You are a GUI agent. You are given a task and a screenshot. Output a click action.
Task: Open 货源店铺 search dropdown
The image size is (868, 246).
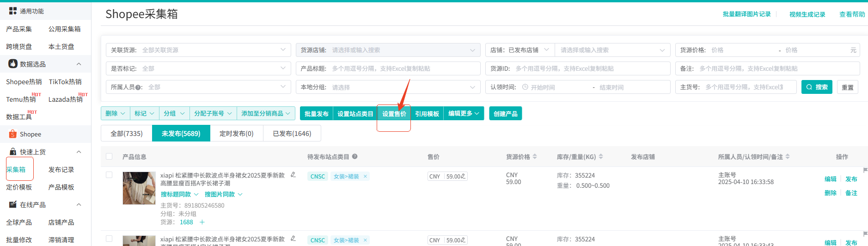point(388,50)
